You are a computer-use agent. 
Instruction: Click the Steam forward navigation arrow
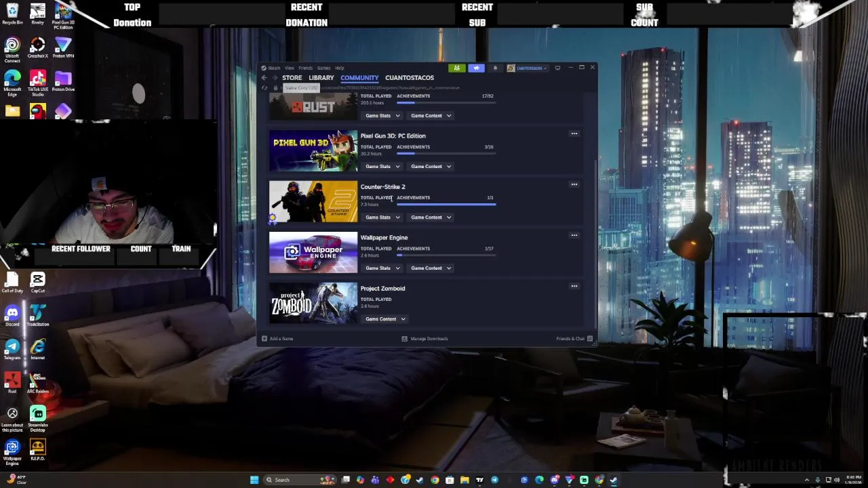(275, 78)
